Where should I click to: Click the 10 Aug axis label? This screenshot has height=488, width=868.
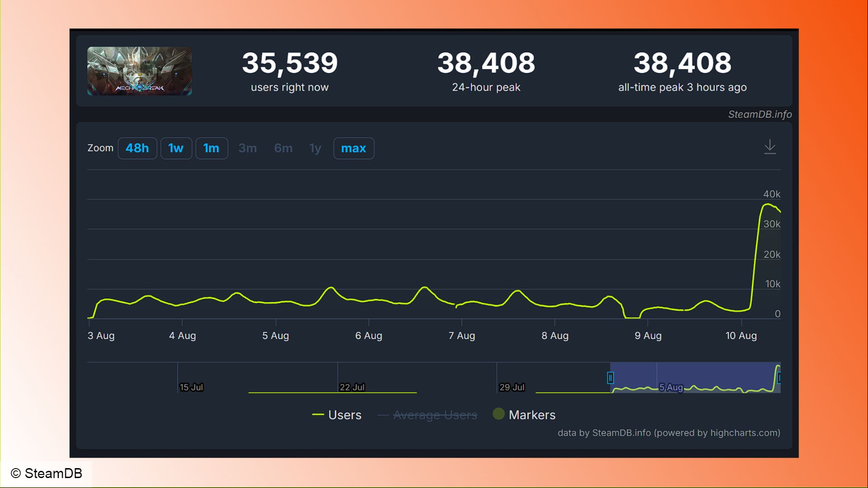tap(741, 336)
